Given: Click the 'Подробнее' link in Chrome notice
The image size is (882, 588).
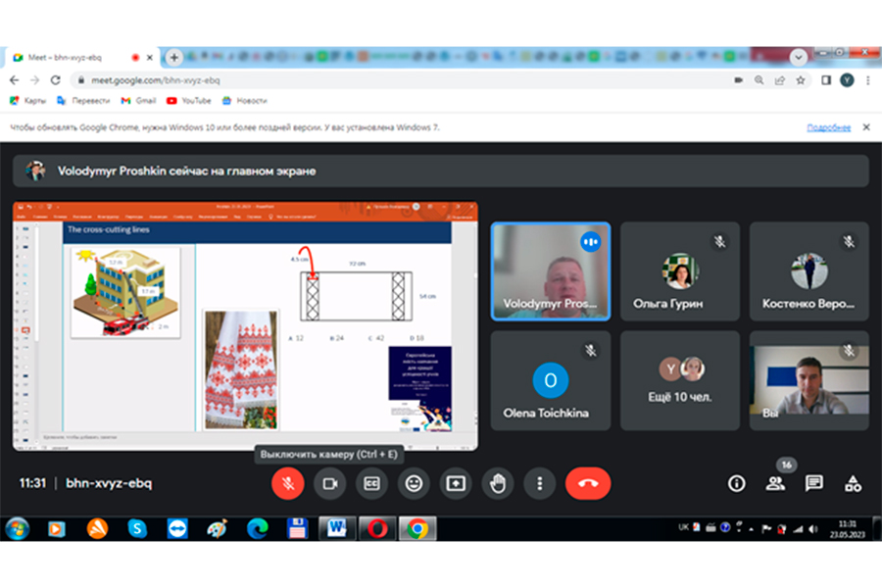Looking at the screenshot, I should tap(828, 127).
